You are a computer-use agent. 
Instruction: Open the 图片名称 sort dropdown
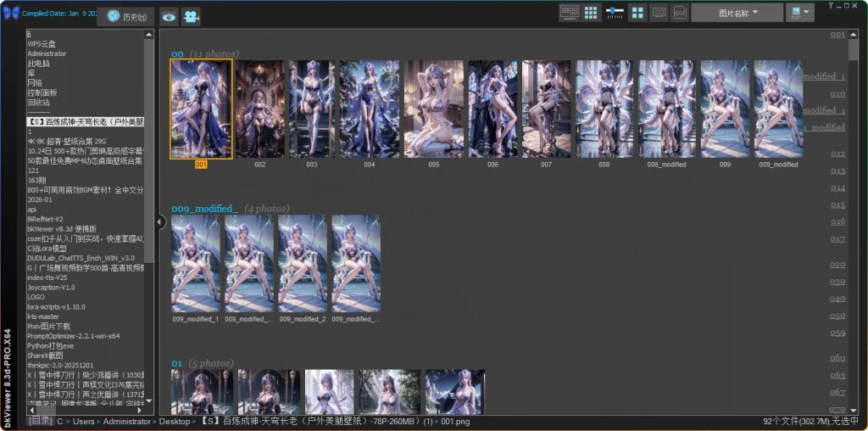coord(737,13)
